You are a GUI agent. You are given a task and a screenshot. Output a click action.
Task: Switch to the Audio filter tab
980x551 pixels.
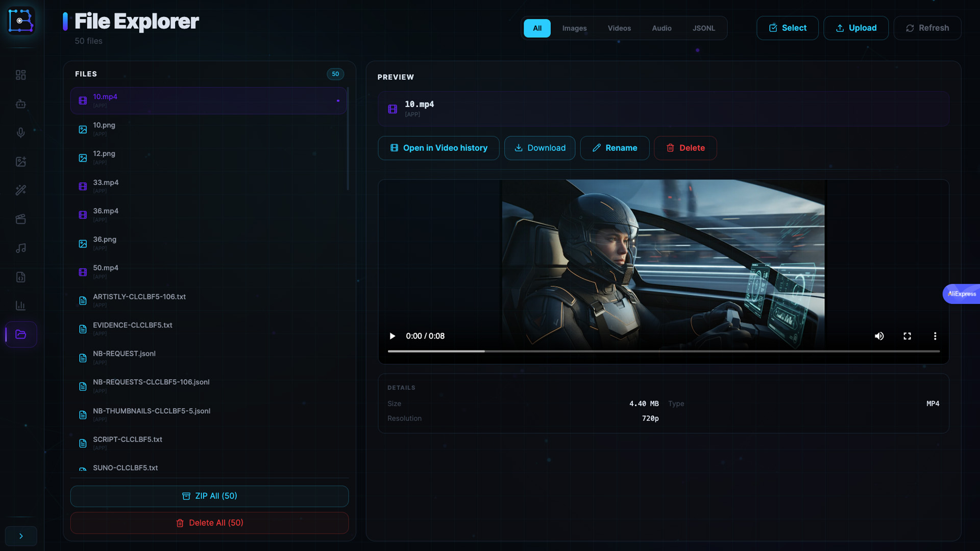[x=661, y=28]
